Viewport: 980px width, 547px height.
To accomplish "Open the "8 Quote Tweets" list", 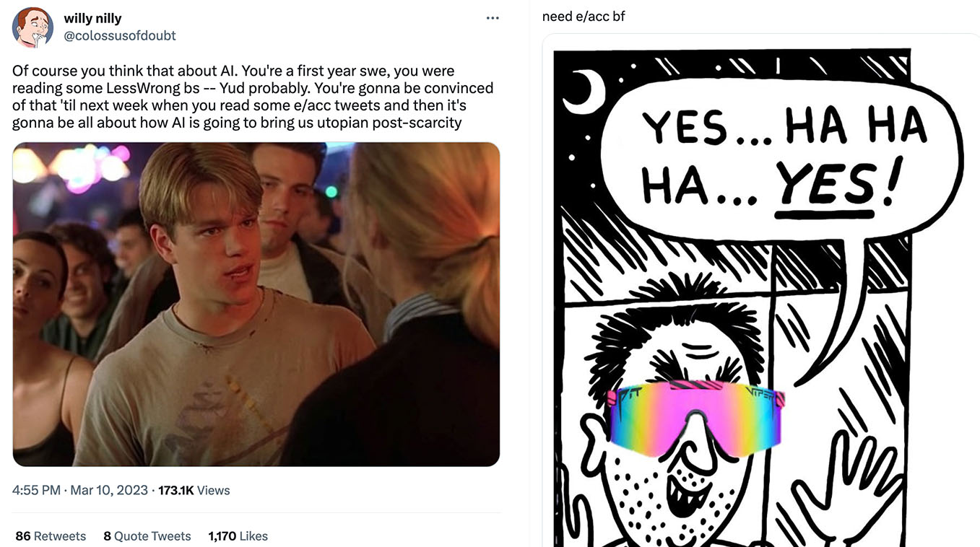I will tap(147, 536).
